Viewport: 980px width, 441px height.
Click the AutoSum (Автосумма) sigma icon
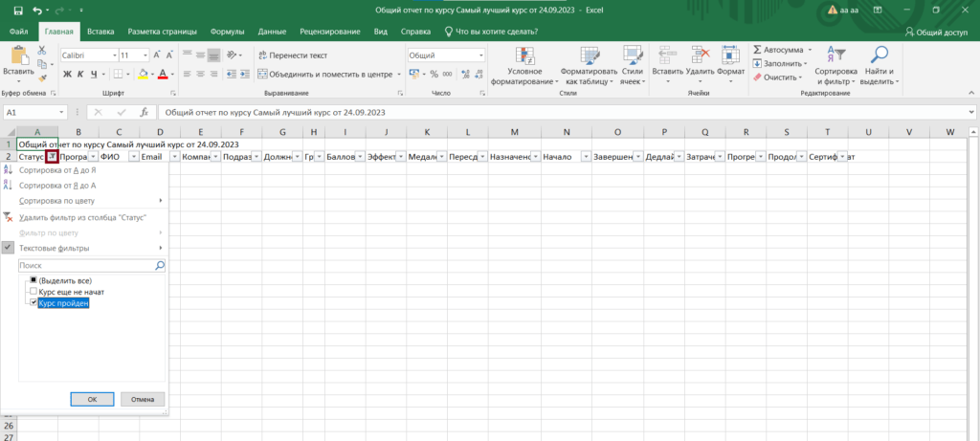757,50
